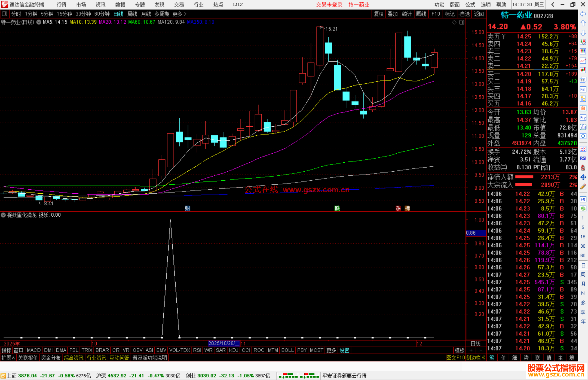Viewport: 588px width, 380px height.
Task: Select the pencil drawing tool icon
Action: (583, 187)
